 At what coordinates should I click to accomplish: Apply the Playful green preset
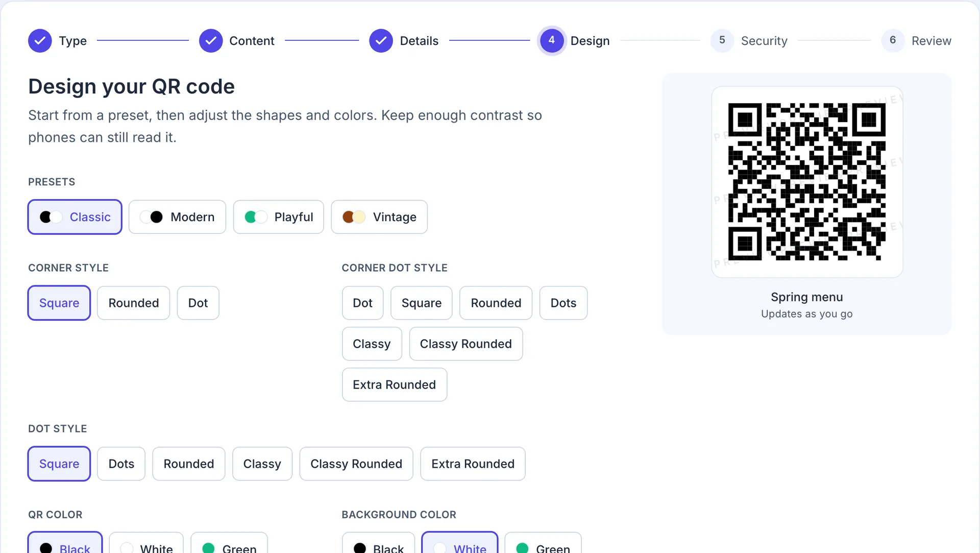(x=278, y=217)
